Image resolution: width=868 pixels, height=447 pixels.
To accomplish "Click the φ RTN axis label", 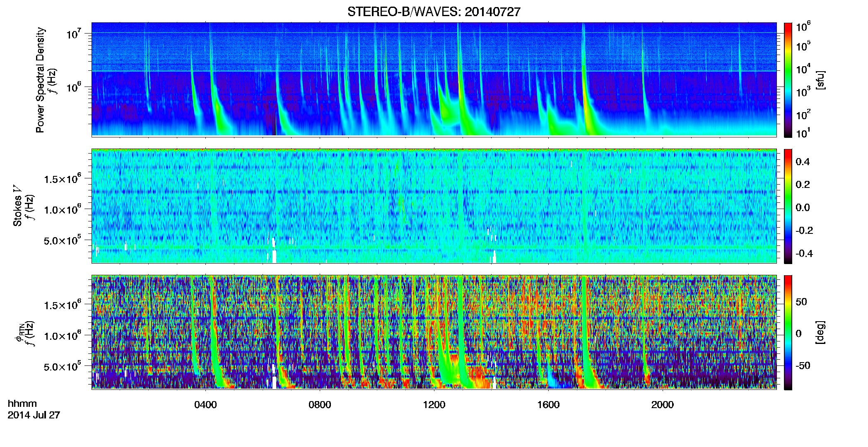I will 19,333.
